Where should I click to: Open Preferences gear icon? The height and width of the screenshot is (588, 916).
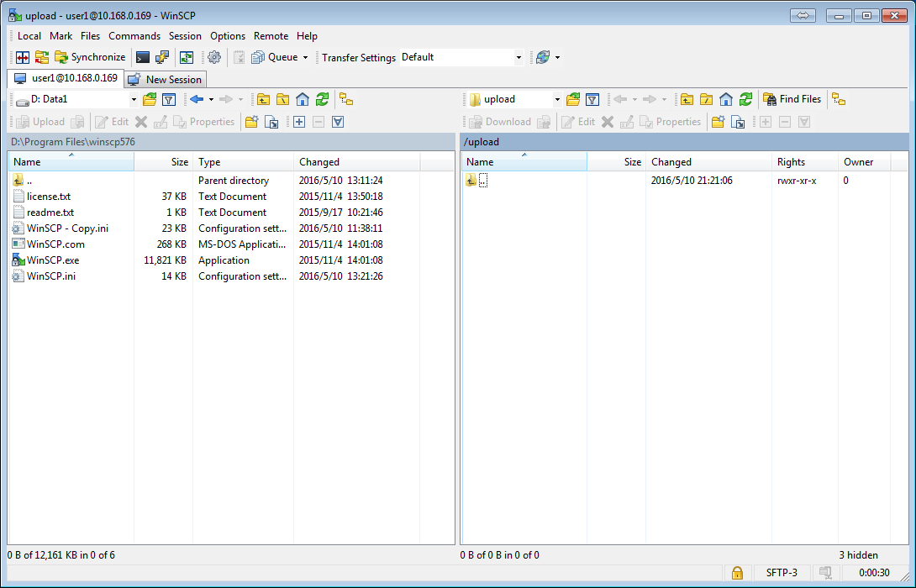214,57
